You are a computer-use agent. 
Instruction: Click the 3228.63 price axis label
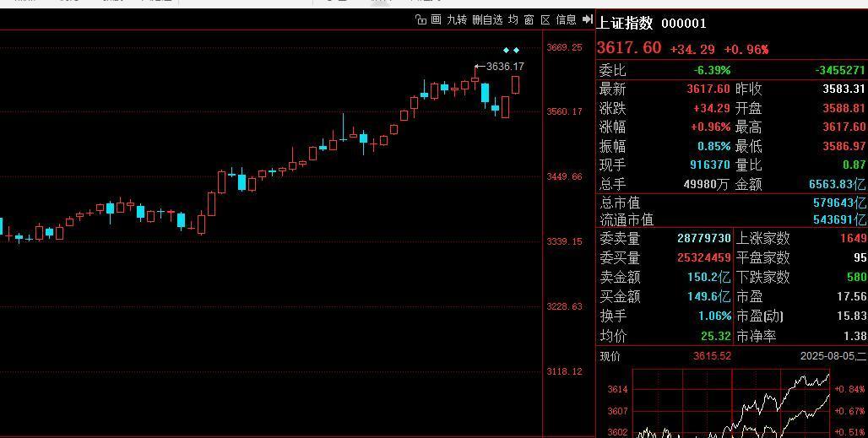(564, 306)
